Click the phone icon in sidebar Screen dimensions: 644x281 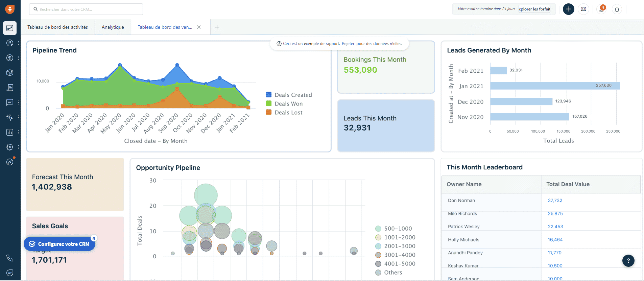pos(10,258)
